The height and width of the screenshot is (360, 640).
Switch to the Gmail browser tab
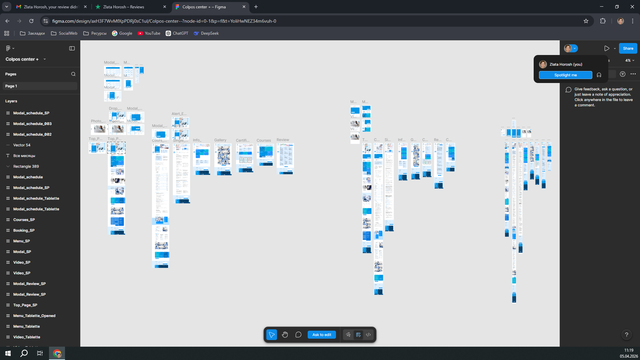click(x=51, y=7)
